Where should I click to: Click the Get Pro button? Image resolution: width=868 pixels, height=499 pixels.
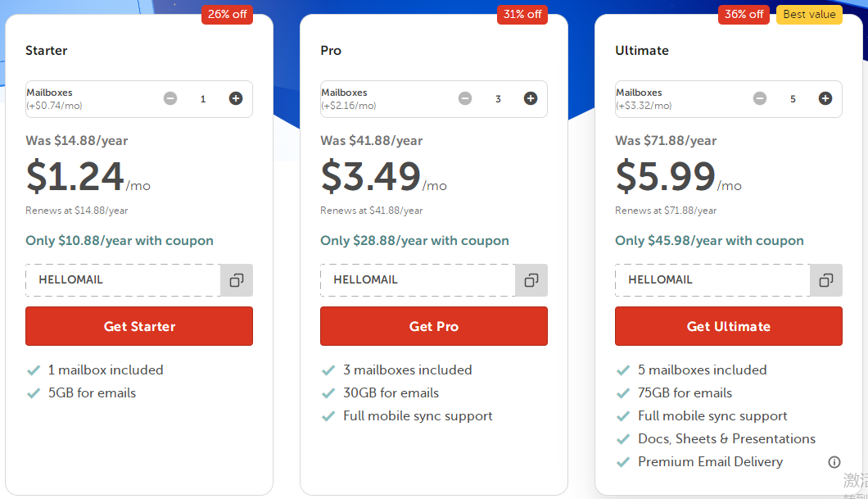click(434, 326)
